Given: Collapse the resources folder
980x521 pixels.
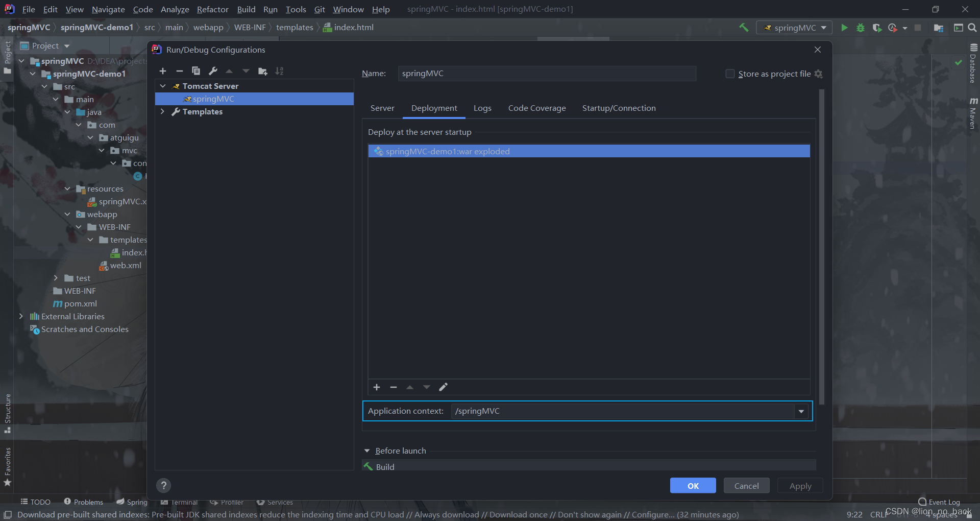Looking at the screenshot, I should click(67, 188).
